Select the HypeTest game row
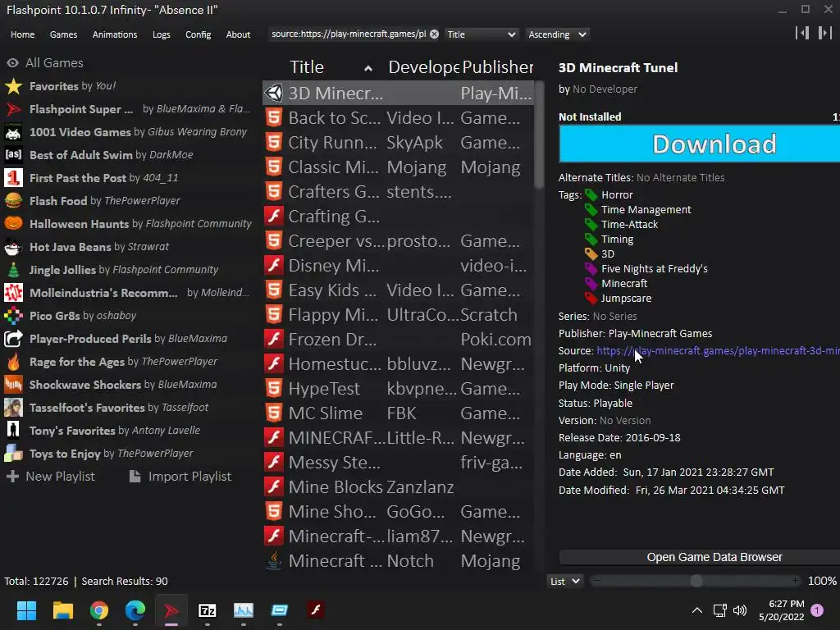Image resolution: width=840 pixels, height=630 pixels. (x=398, y=388)
